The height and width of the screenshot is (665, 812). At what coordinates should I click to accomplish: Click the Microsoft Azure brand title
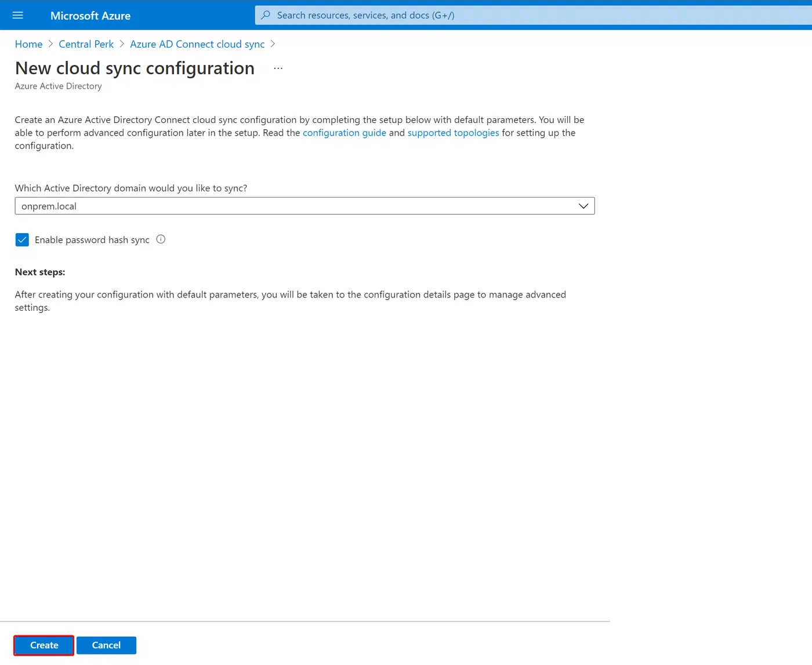coord(90,16)
